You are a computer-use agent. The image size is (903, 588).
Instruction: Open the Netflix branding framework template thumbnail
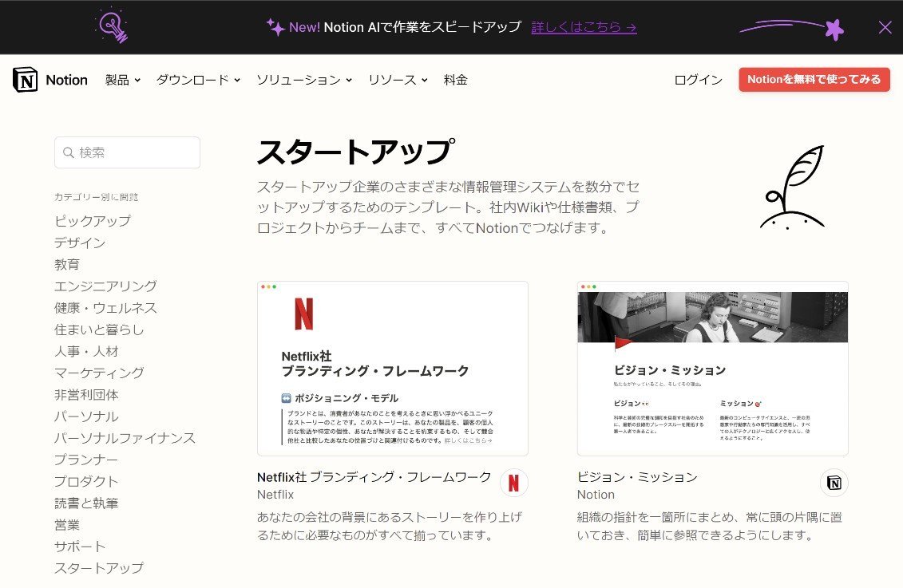tap(393, 369)
